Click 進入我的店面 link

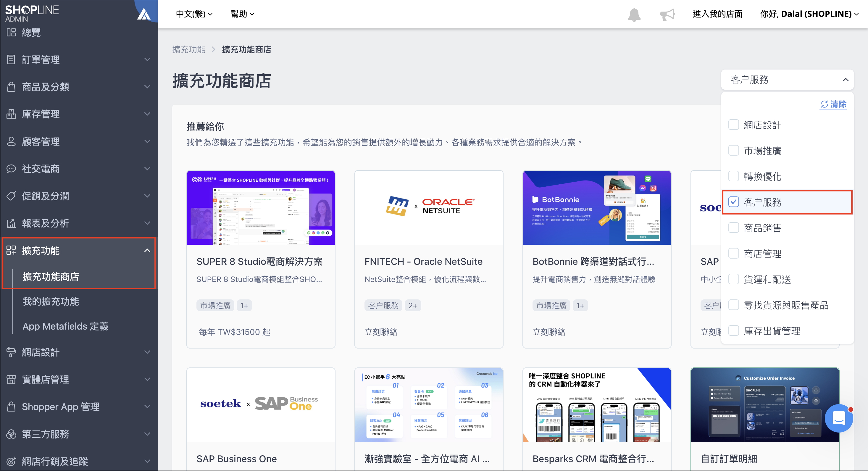717,14
